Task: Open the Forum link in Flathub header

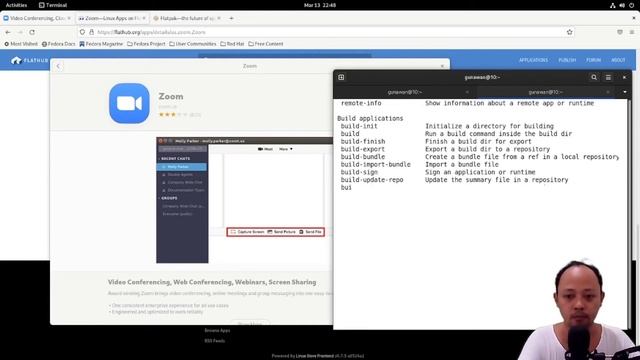Action: click(x=593, y=60)
